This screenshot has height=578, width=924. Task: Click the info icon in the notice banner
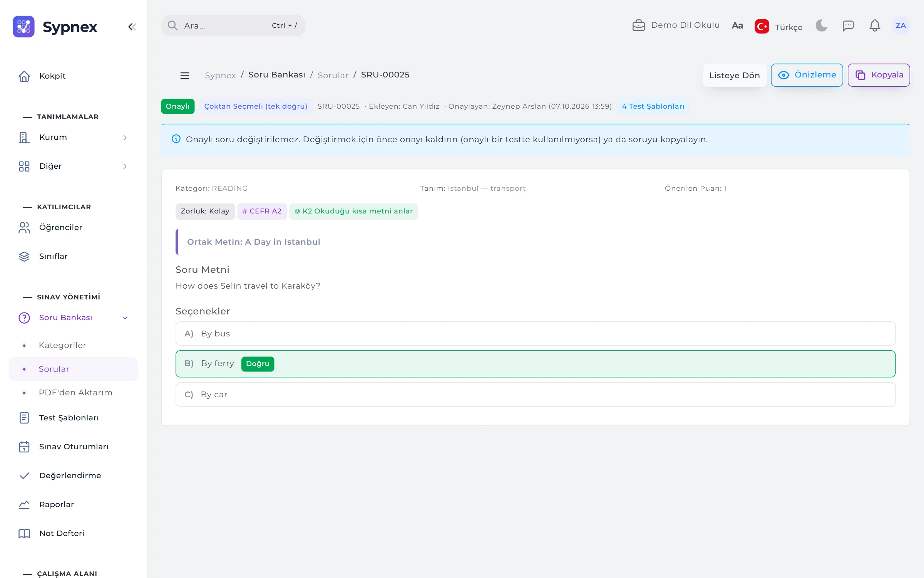[x=176, y=139]
